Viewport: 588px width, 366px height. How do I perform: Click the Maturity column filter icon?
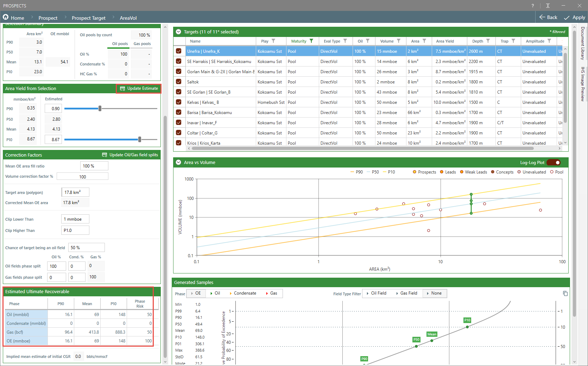(x=311, y=41)
